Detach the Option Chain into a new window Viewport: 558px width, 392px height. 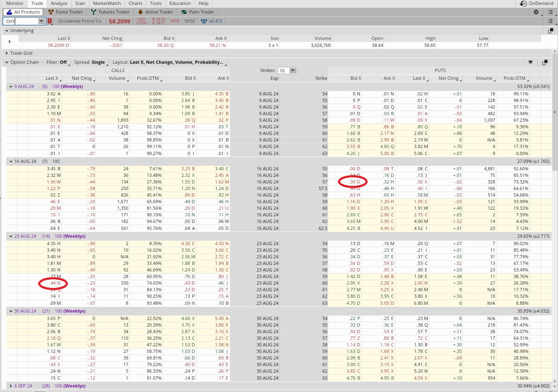545,62
